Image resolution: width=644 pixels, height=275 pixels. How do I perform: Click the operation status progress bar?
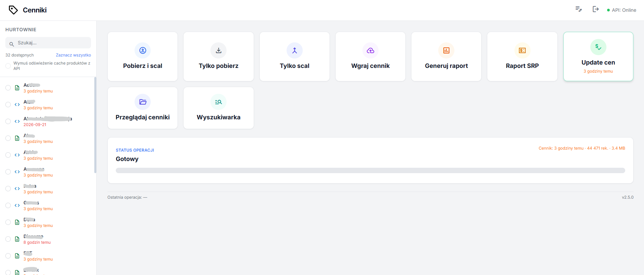pyautogui.click(x=370, y=170)
